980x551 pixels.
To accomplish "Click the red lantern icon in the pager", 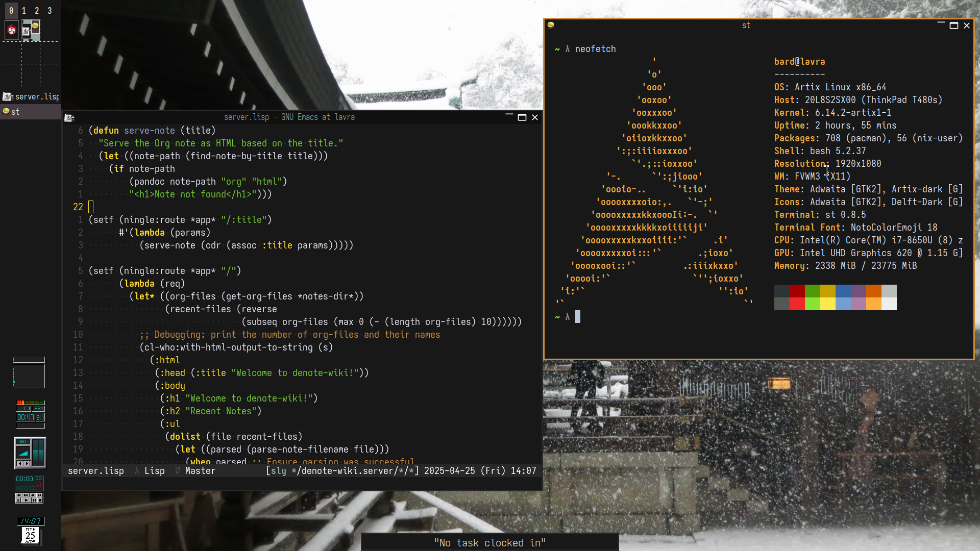I will (x=11, y=31).
